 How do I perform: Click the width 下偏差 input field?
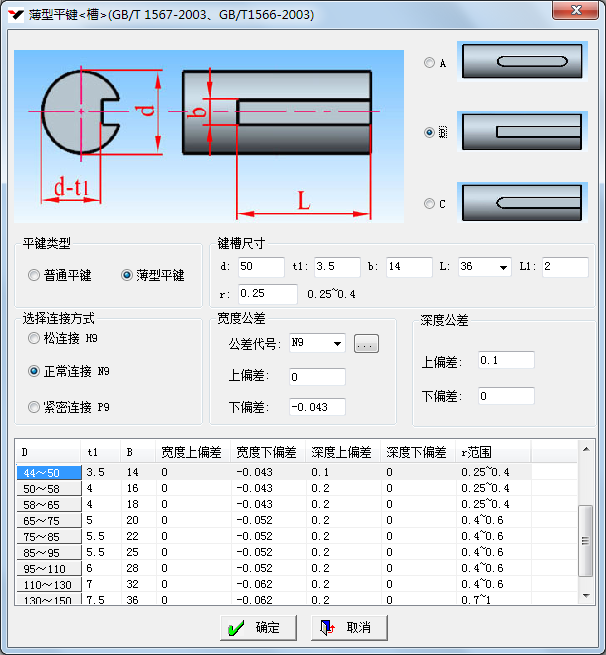point(317,407)
